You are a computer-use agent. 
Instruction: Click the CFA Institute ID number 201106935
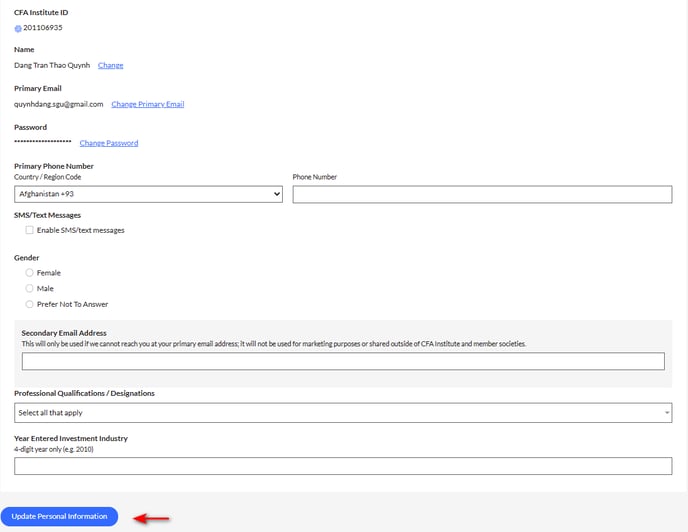click(43, 28)
